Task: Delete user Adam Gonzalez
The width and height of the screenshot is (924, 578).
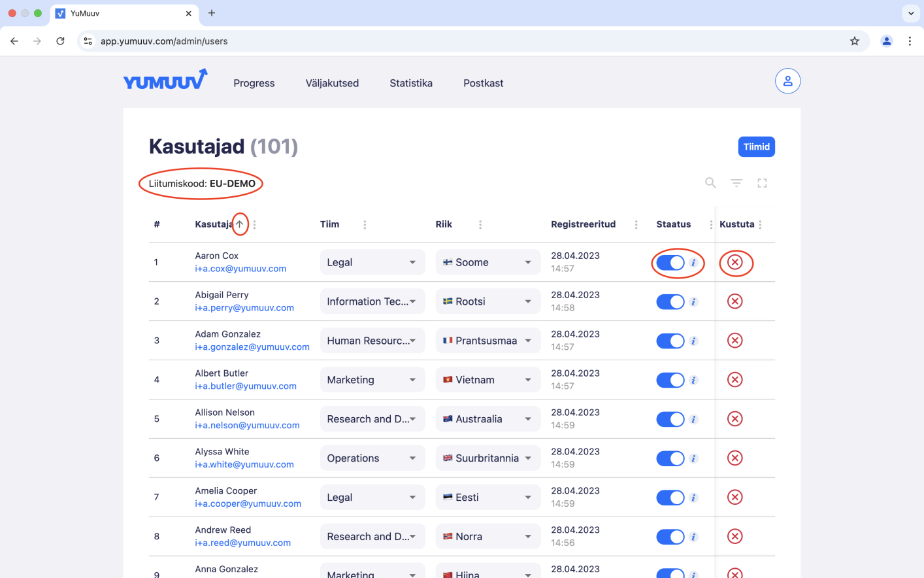Action: pyautogui.click(x=735, y=341)
